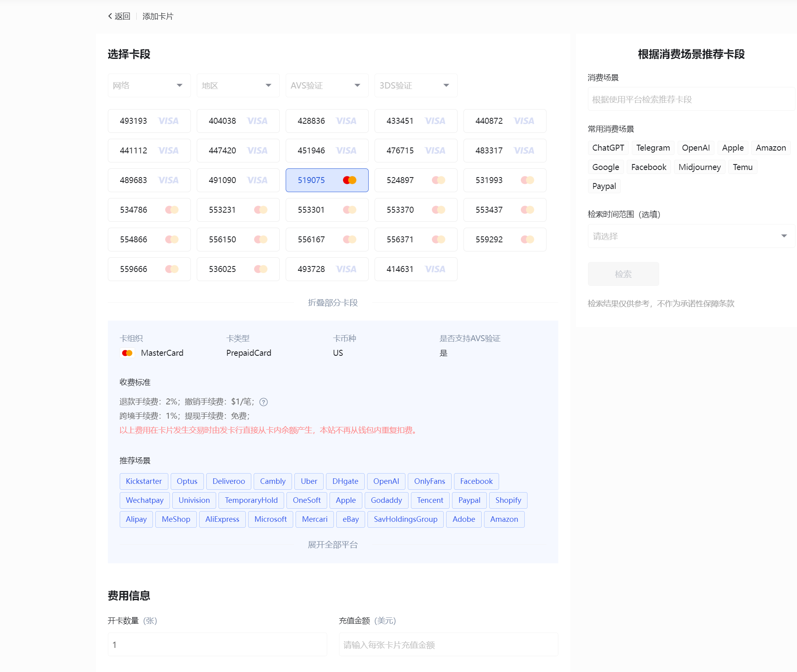Open the 网络 dropdown filter
The image size is (797, 672).
click(149, 85)
